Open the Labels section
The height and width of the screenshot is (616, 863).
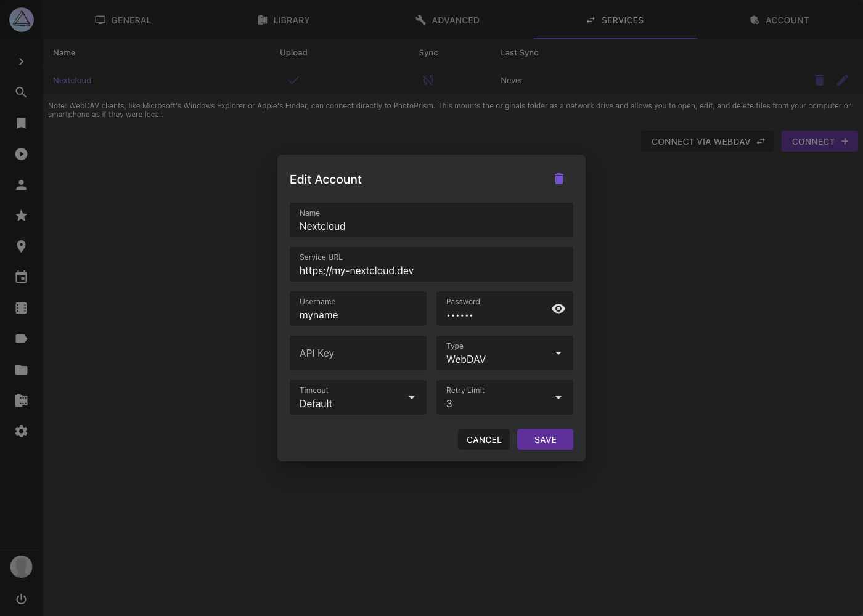pyautogui.click(x=21, y=339)
